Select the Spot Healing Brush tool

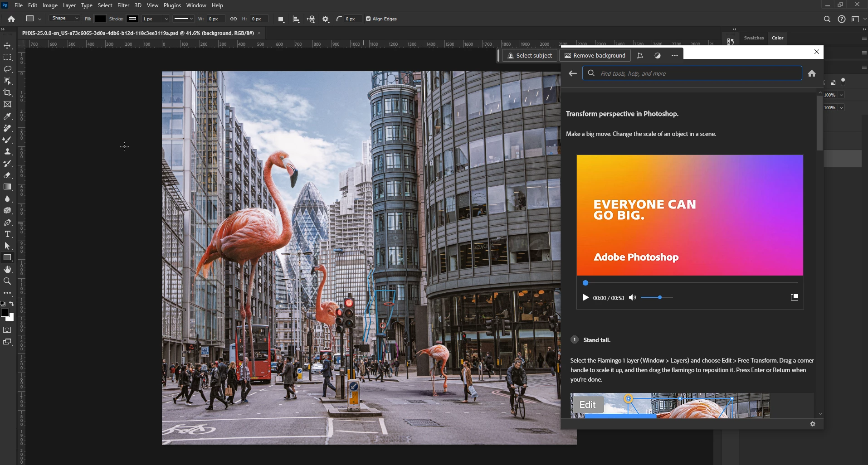(7, 128)
